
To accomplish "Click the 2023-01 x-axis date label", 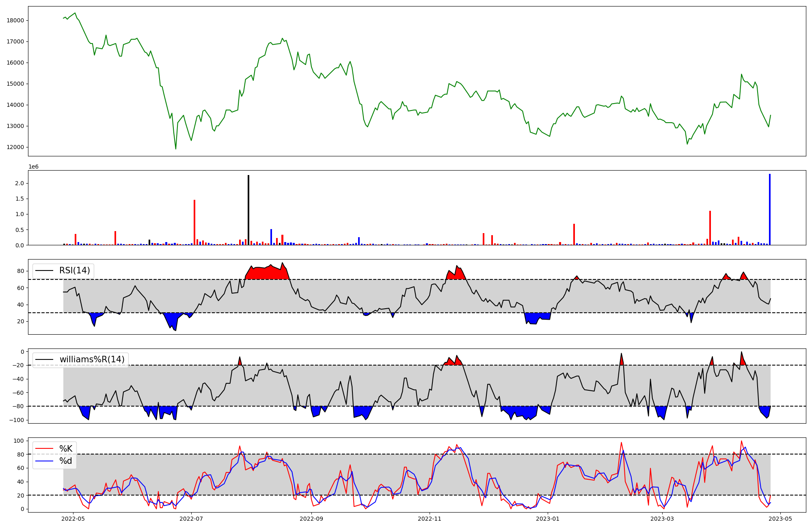I will [x=548, y=519].
